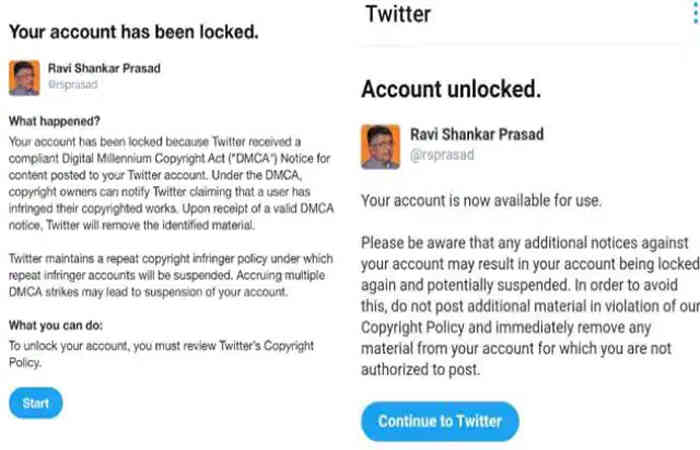700x450 pixels.
Task: Click the blue Start button
Action: point(35,403)
